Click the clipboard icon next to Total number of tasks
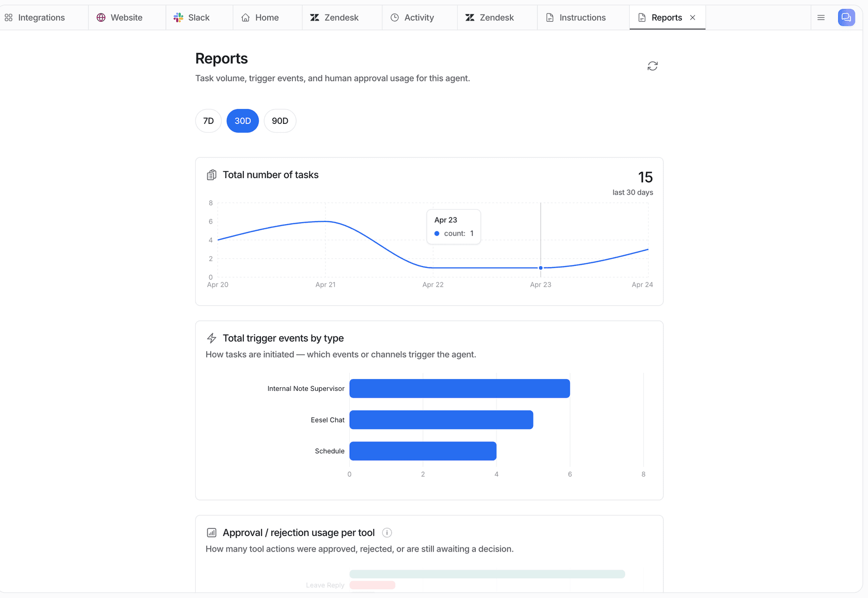This screenshot has height=598, width=868. click(211, 175)
